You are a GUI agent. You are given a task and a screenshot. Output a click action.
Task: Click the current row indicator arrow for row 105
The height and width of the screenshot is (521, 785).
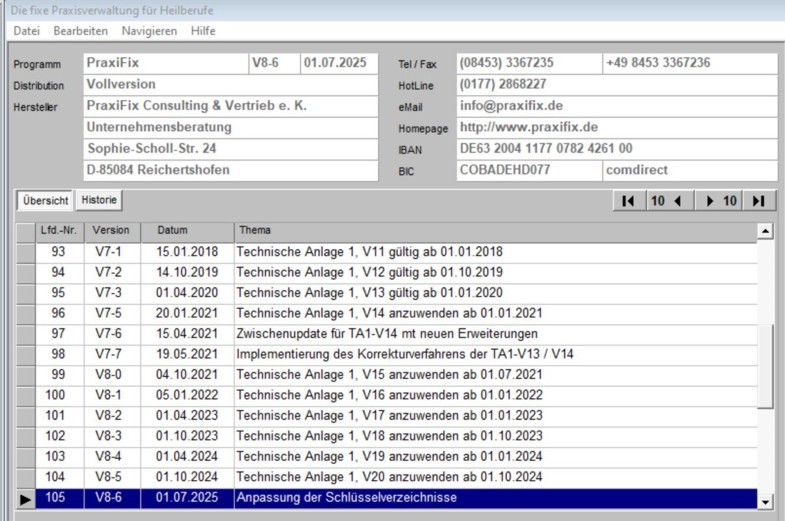[26, 498]
